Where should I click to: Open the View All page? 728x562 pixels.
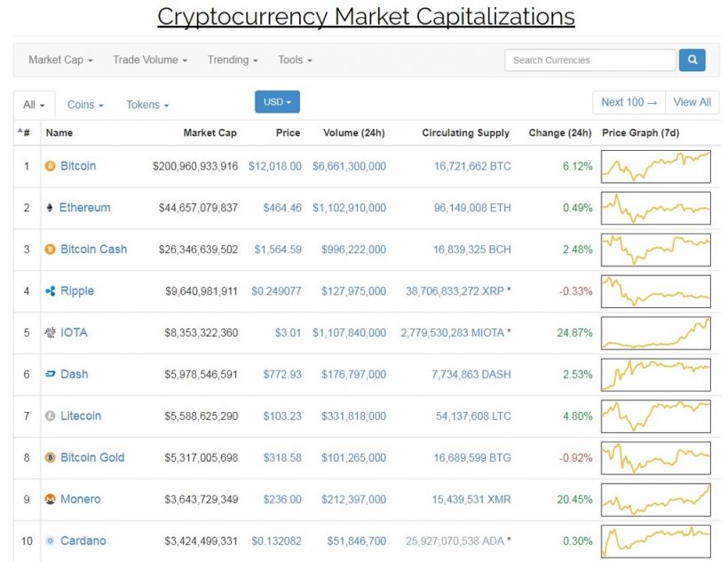[692, 102]
